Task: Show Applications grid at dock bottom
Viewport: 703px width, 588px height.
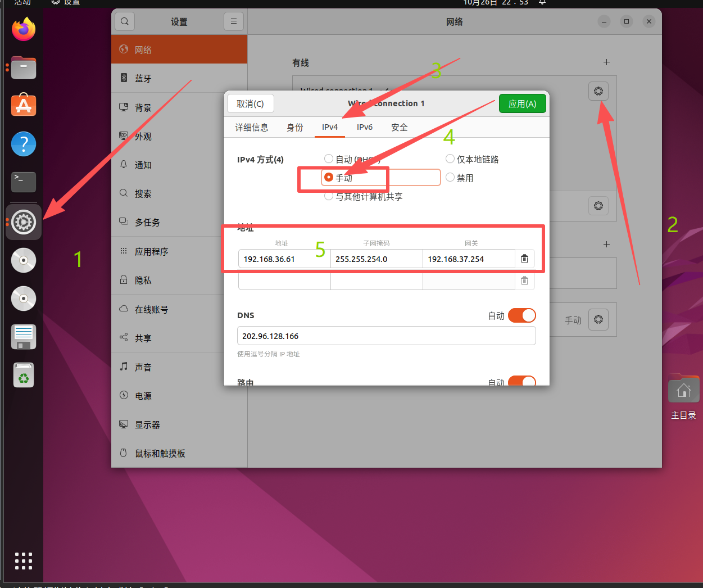Action: 24,560
